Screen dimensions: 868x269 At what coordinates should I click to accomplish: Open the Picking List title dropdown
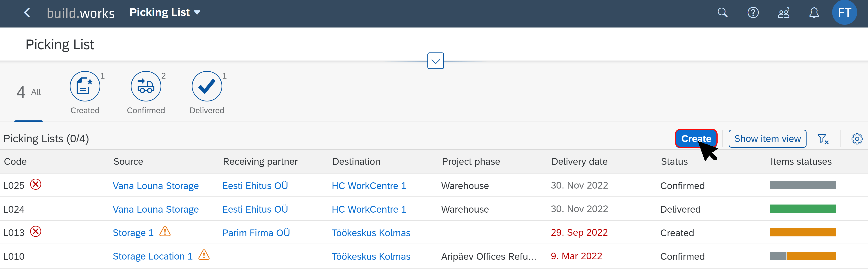pyautogui.click(x=165, y=12)
